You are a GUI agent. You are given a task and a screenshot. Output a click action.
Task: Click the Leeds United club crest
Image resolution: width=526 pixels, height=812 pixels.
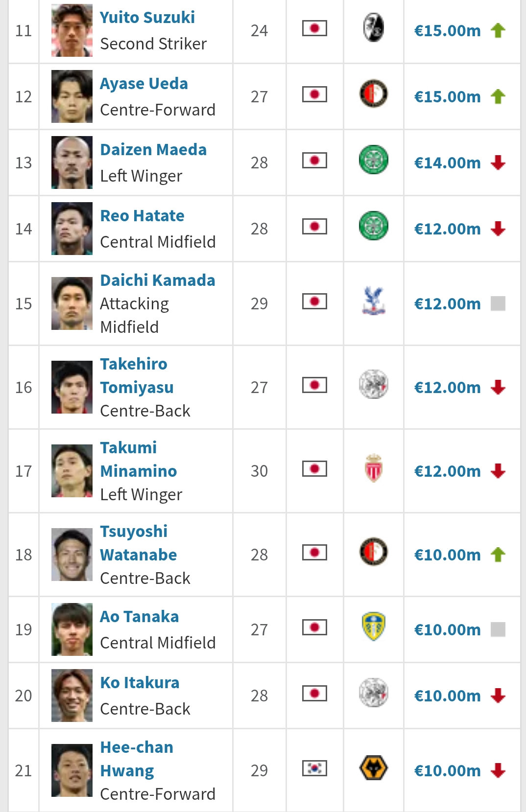[373, 627]
